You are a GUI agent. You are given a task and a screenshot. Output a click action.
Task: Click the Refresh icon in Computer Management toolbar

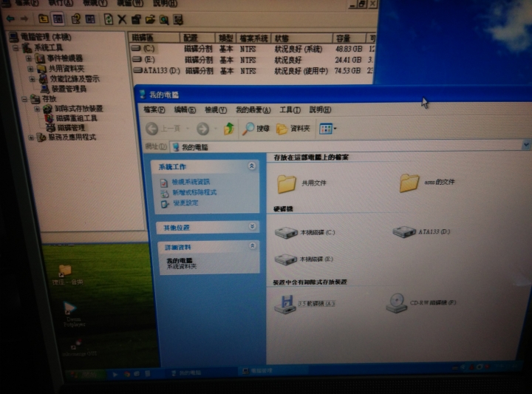108,19
